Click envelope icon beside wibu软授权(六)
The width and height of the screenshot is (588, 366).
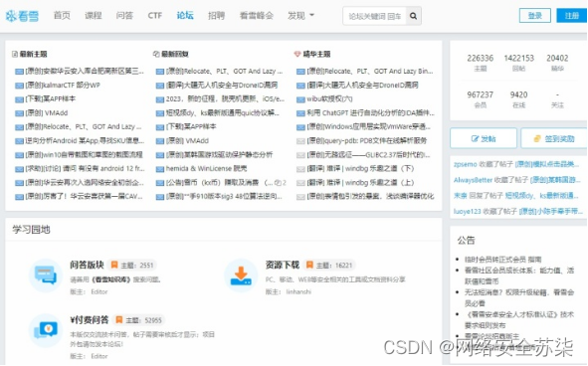tap(300, 99)
